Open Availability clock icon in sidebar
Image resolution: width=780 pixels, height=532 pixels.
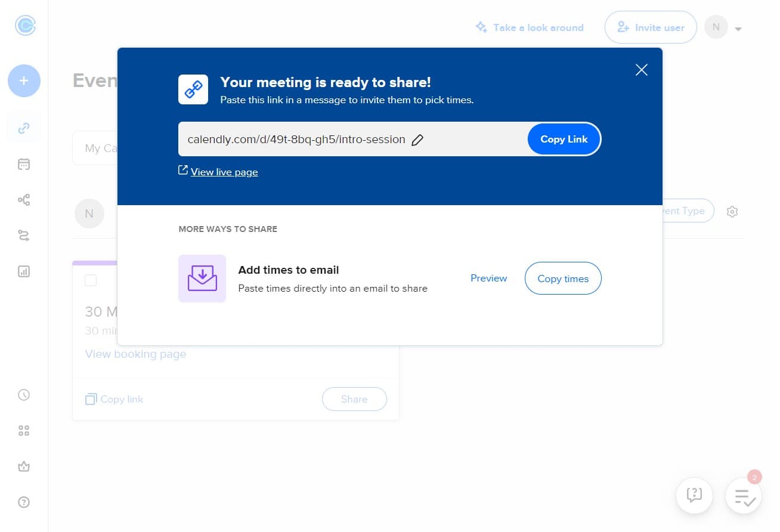tap(24, 395)
